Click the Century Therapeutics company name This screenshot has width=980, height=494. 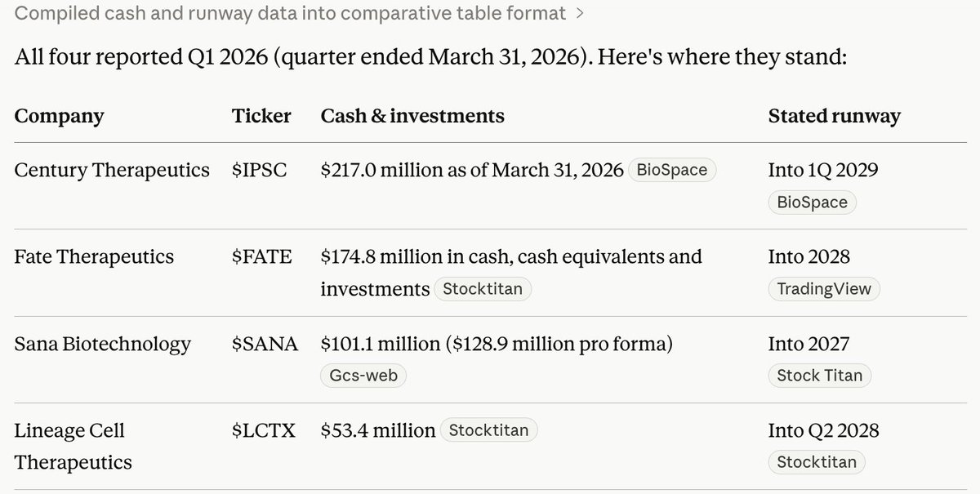pos(112,171)
